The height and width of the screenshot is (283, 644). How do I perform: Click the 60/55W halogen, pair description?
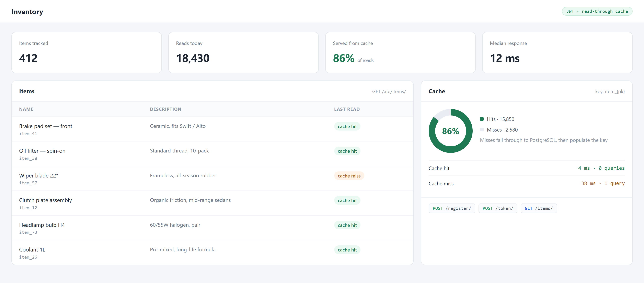click(175, 225)
